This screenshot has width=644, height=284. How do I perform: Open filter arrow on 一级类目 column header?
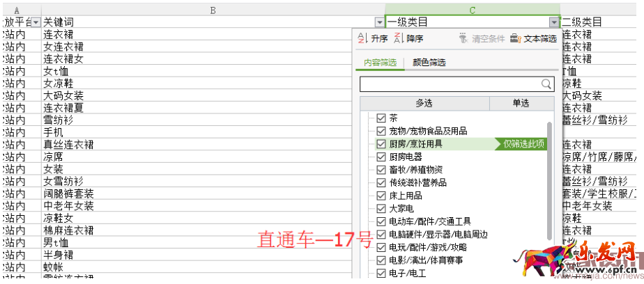pos(554,22)
